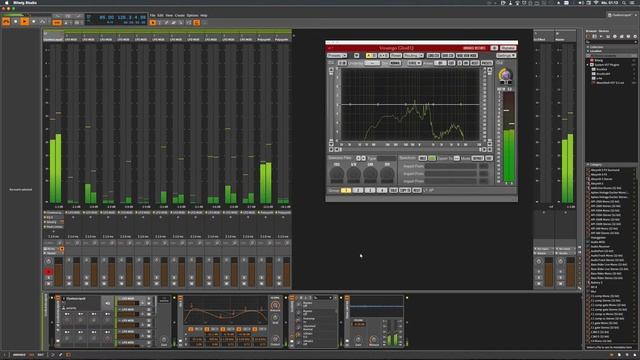Open the Apple menu
This screenshot has width=640, height=360.
pyautogui.click(x=6, y=3)
